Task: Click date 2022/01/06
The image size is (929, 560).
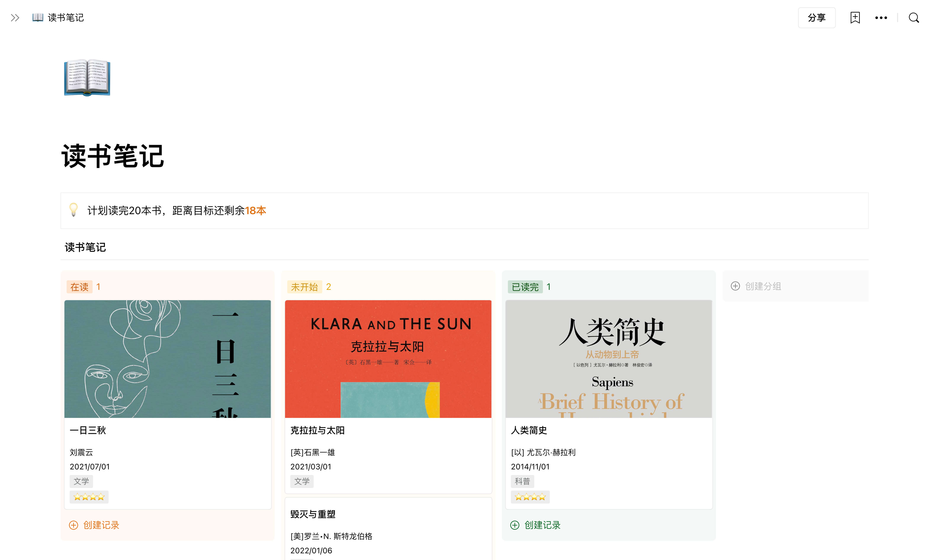Action: (311, 550)
